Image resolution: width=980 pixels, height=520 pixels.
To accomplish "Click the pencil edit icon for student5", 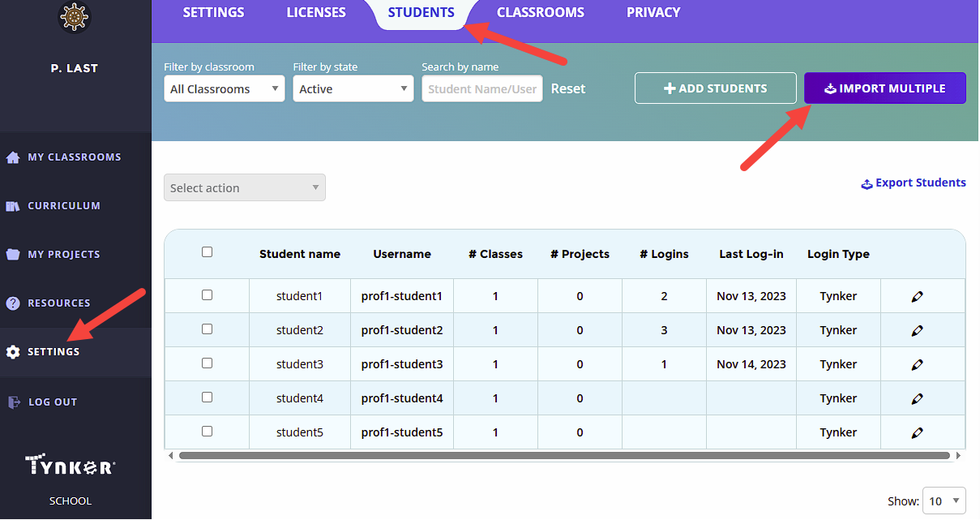I will 917,433.
